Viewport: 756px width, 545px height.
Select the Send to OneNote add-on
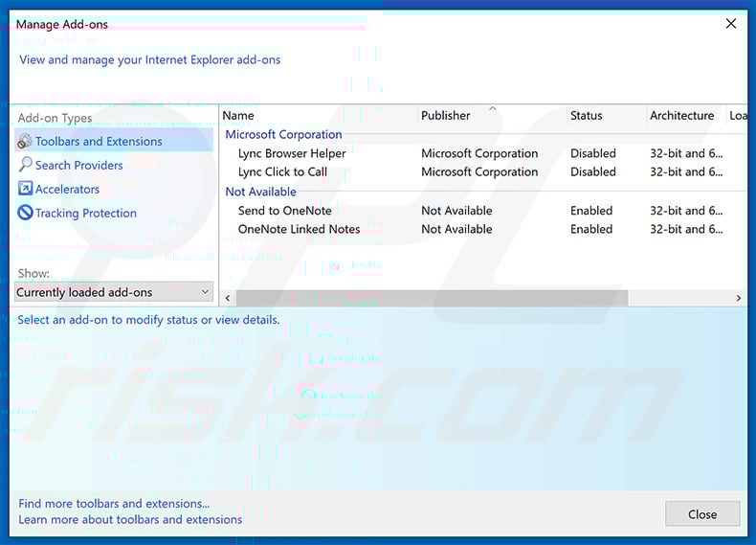tap(285, 211)
